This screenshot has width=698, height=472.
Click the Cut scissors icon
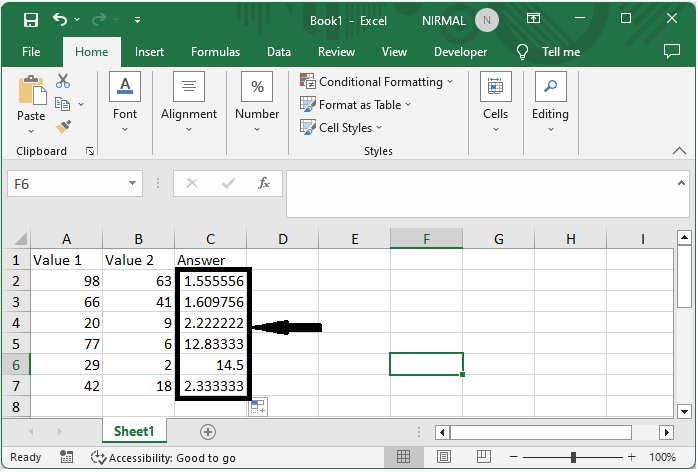coord(63,81)
